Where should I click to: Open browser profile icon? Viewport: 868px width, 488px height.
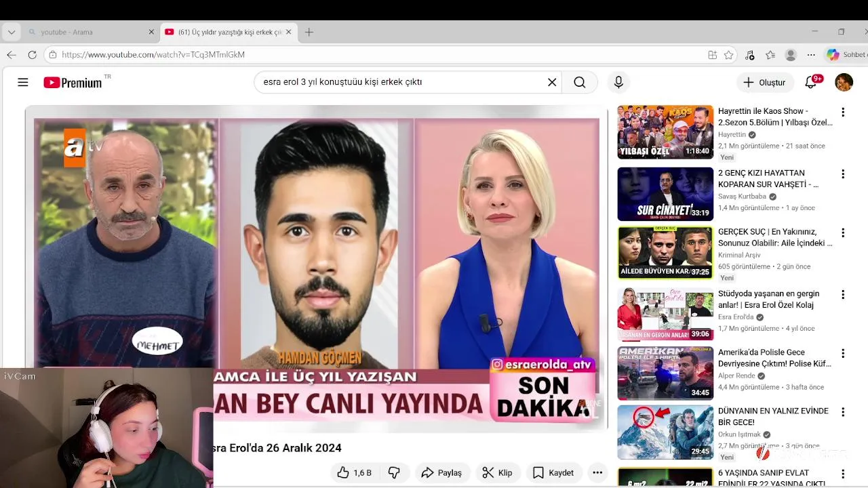791,55
